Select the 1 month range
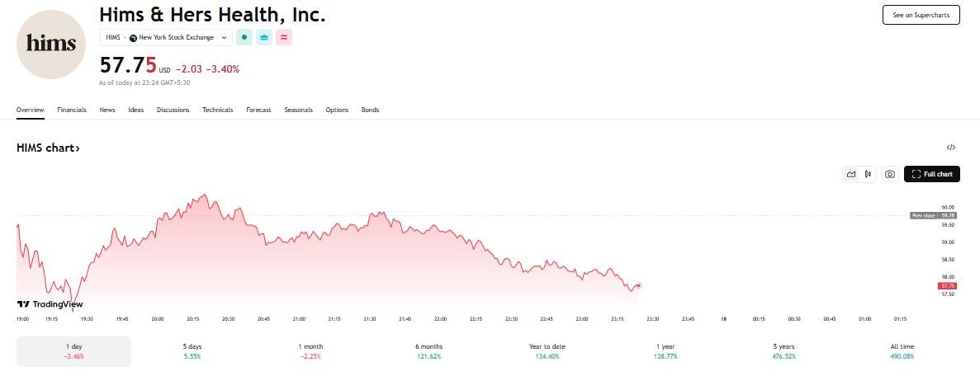This screenshot has width=980, height=376. click(310, 351)
